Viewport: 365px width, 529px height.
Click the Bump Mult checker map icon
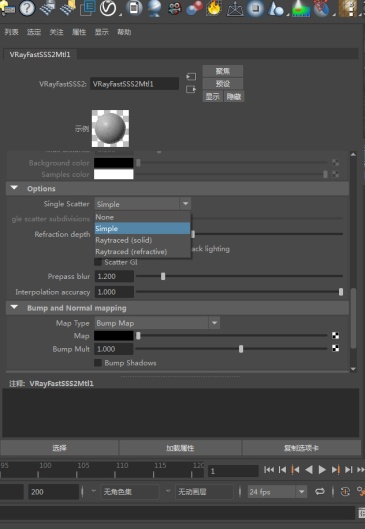click(335, 348)
